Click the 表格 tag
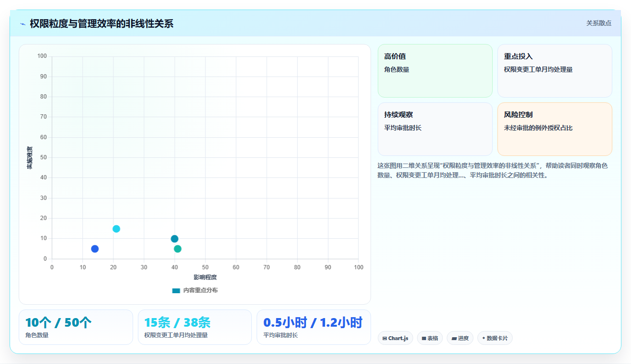The width and height of the screenshot is (631, 364). click(x=430, y=338)
